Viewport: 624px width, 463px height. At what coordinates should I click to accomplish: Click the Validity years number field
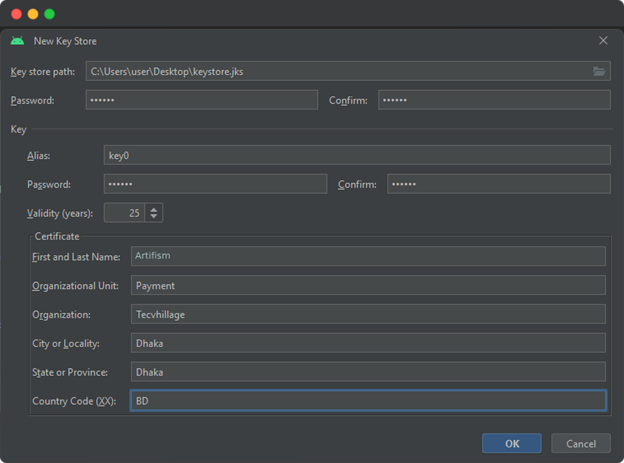[x=124, y=213]
